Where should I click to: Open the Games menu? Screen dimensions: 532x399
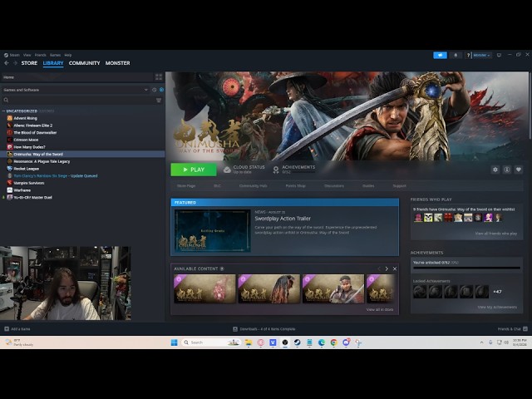click(55, 55)
